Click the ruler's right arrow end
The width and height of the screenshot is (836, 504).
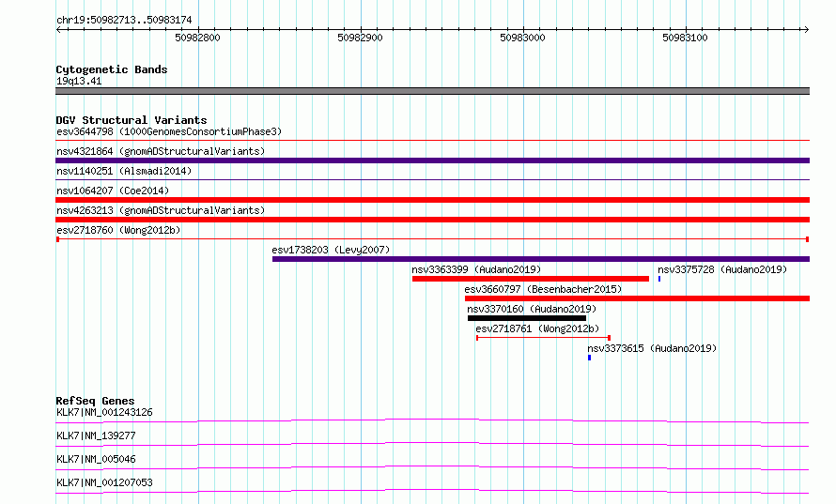click(x=806, y=30)
